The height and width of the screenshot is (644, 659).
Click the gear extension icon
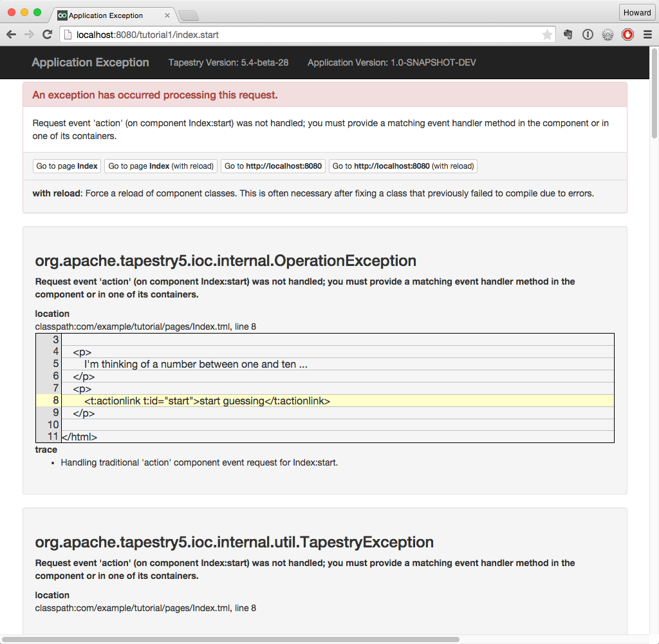coord(608,35)
